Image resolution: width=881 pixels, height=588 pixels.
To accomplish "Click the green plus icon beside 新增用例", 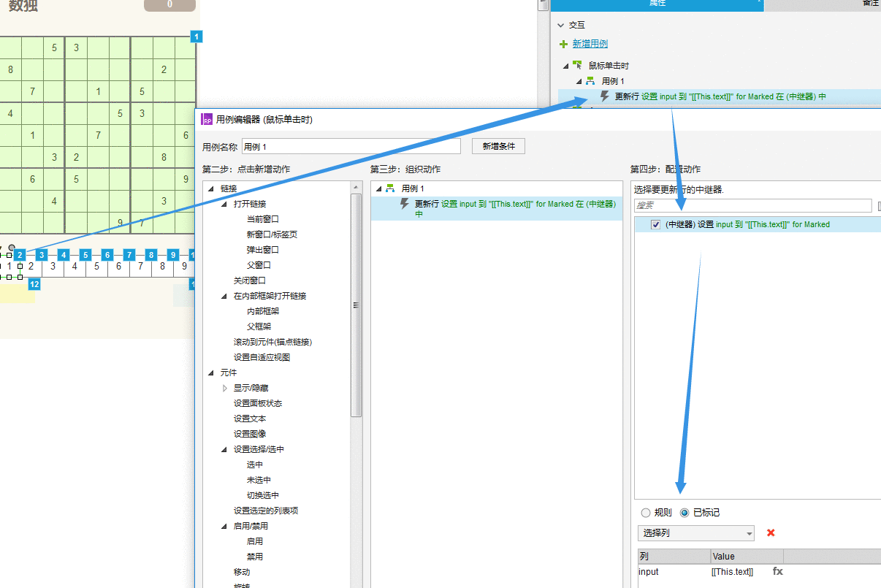I will (x=563, y=44).
